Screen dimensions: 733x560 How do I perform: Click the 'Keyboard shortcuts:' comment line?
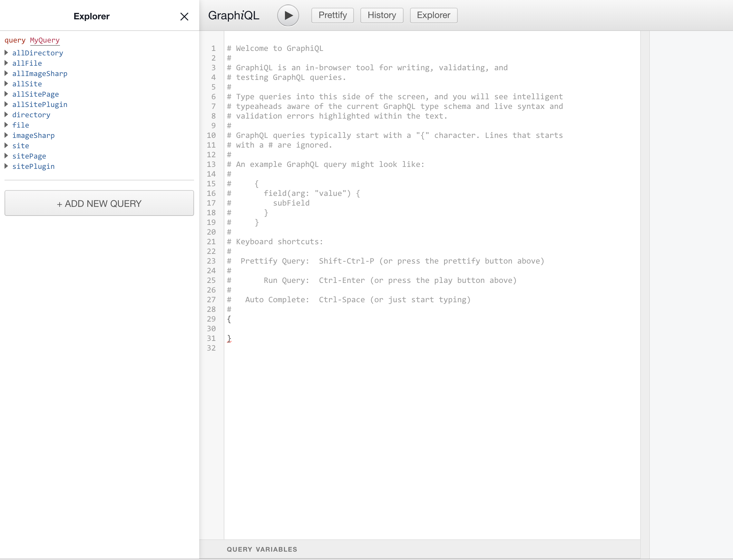[275, 242]
